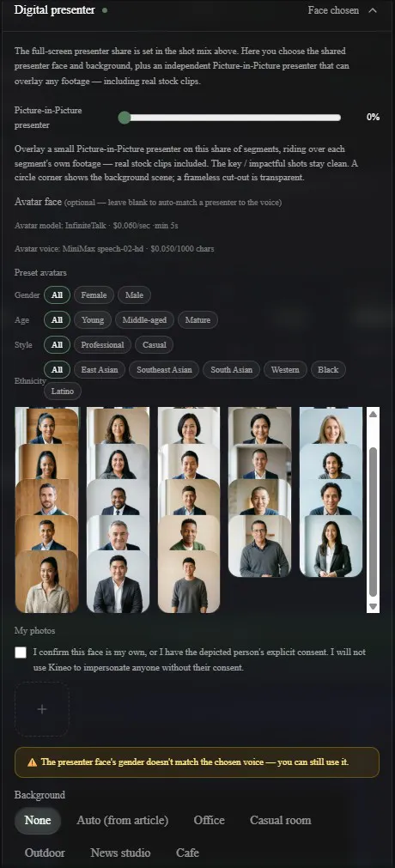Click the avatar list scroll-up arrow

point(373,414)
